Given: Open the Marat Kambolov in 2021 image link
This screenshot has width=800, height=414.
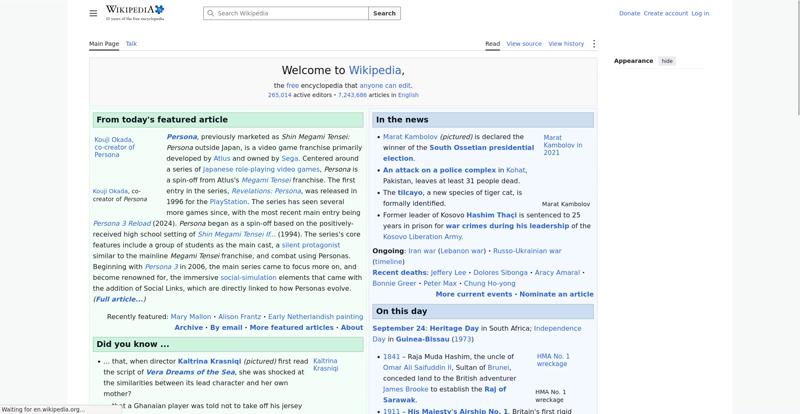Looking at the screenshot, I should click(x=563, y=145).
